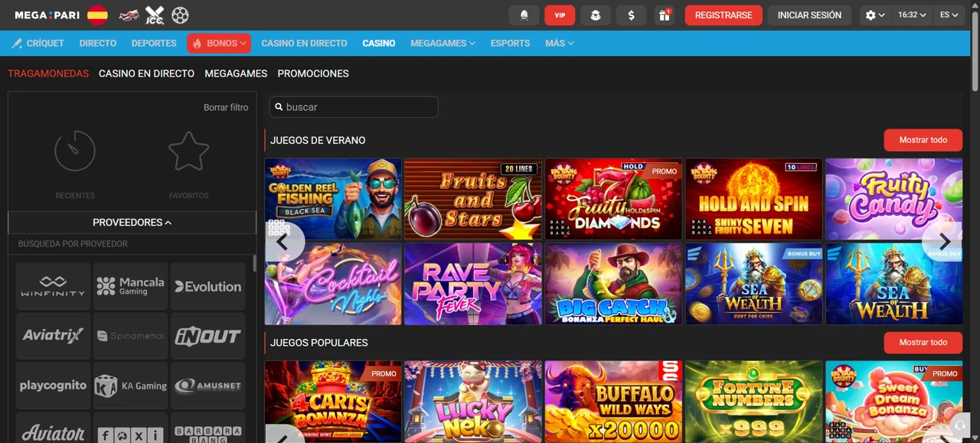Open the Favoritos star icon
The image size is (980, 443).
[188, 151]
